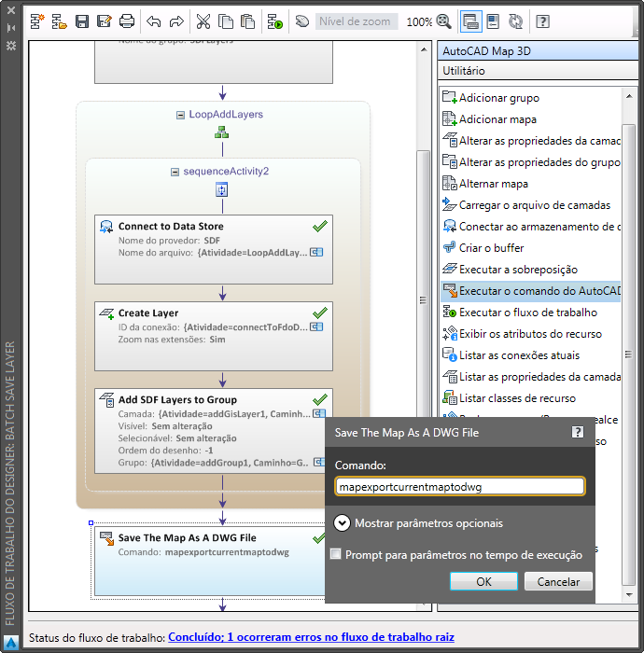Select the Connect to Data Store activity
The width and height of the screenshot is (644, 653).
coord(214,249)
